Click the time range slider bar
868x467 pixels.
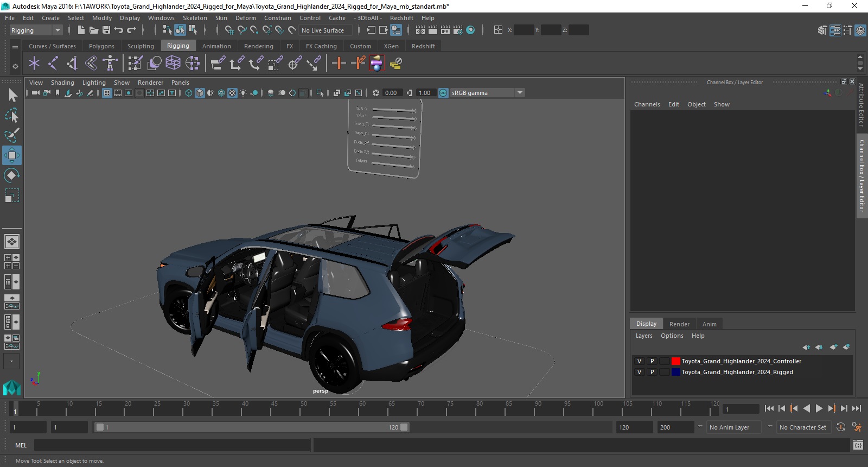(252, 427)
